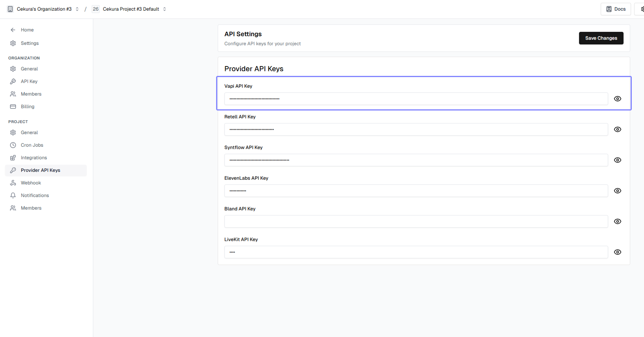Toggle visibility of ElevenLabs API Key
The image size is (644, 337).
click(x=618, y=191)
